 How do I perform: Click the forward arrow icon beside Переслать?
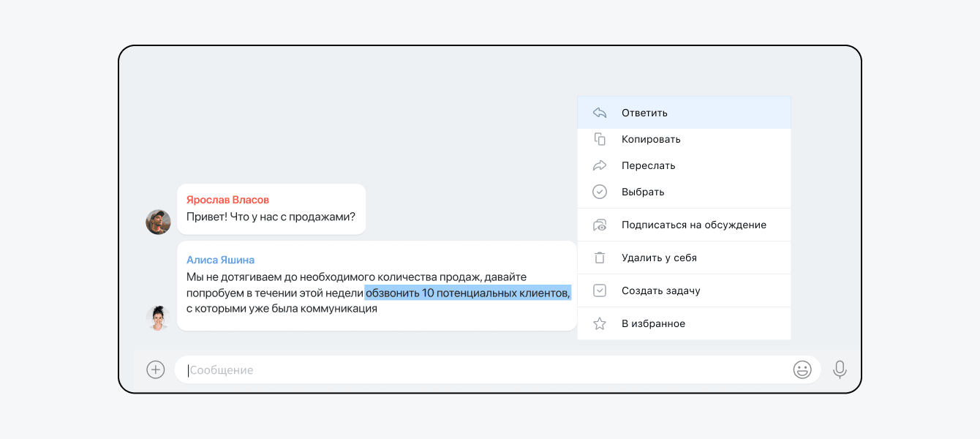tap(600, 165)
